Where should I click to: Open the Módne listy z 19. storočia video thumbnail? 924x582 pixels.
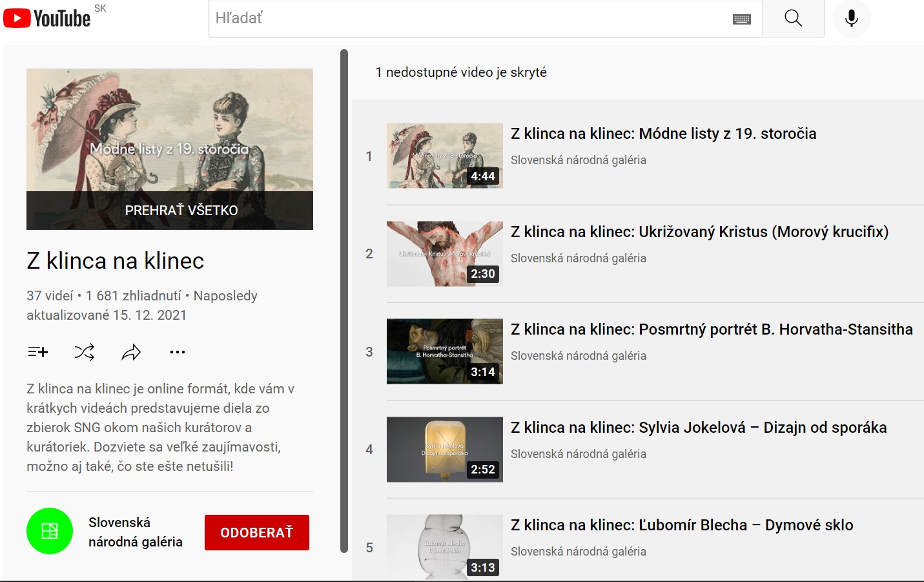coord(445,156)
